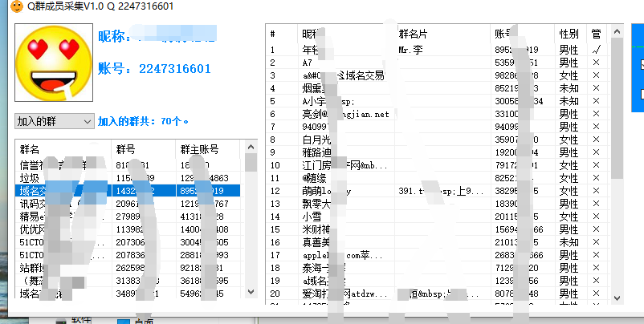
Task: Select member @随缘 nickname
Action: tap(313, 178)
